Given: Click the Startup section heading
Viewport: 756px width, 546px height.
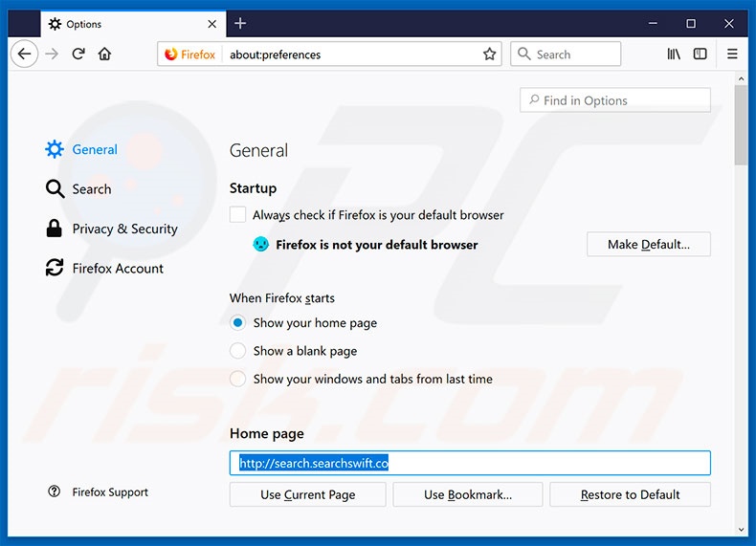Looking at the screenshot, I should [254, 188].
